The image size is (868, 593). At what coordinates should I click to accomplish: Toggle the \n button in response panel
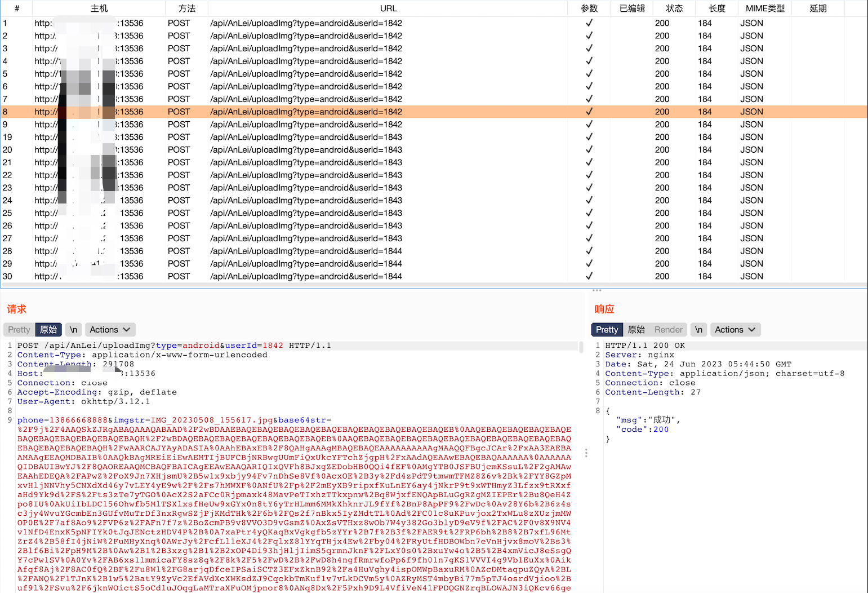tap(698, 330)
